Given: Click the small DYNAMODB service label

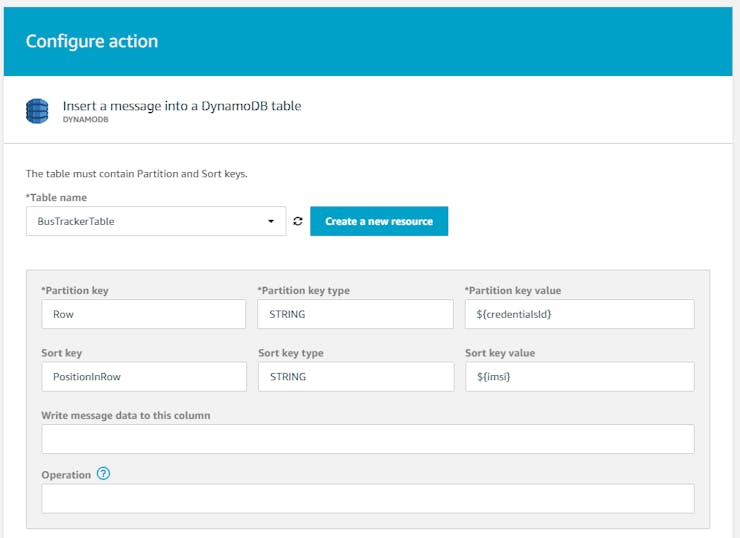Looking at the screenshot, I should point(85,119).
